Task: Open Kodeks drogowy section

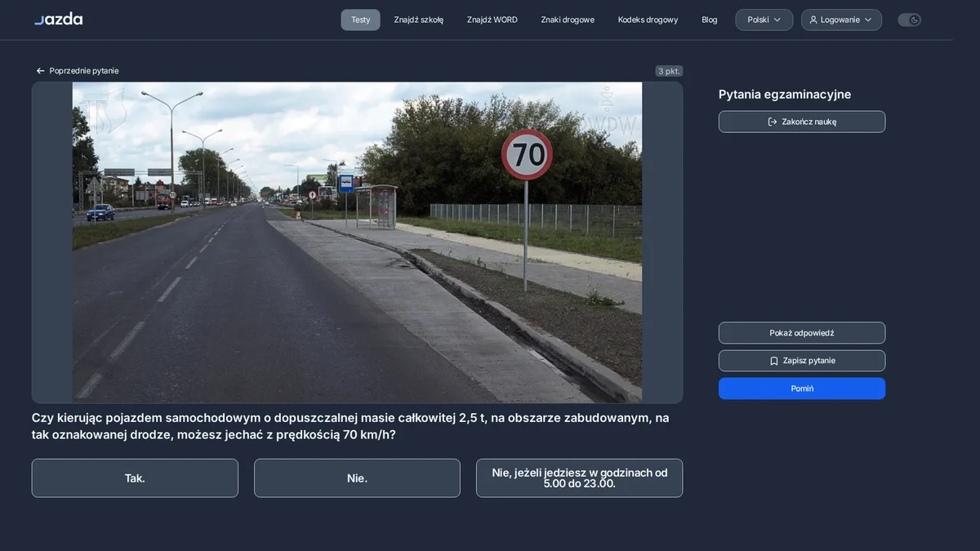Action: [648, 20]
